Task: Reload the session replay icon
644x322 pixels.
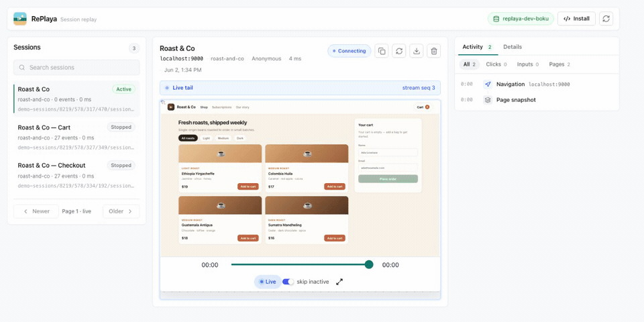Action: (398, 51)
